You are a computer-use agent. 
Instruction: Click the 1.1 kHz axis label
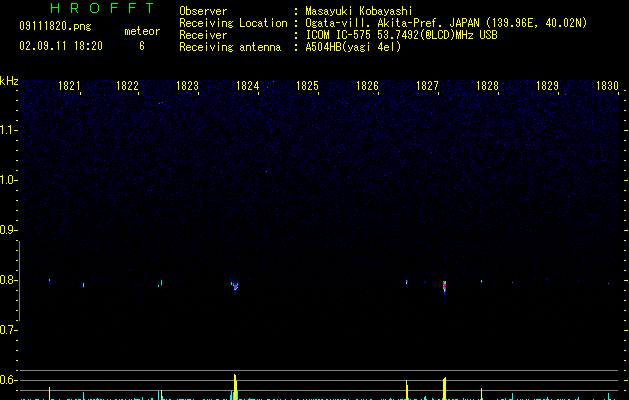tap(8, 130)
